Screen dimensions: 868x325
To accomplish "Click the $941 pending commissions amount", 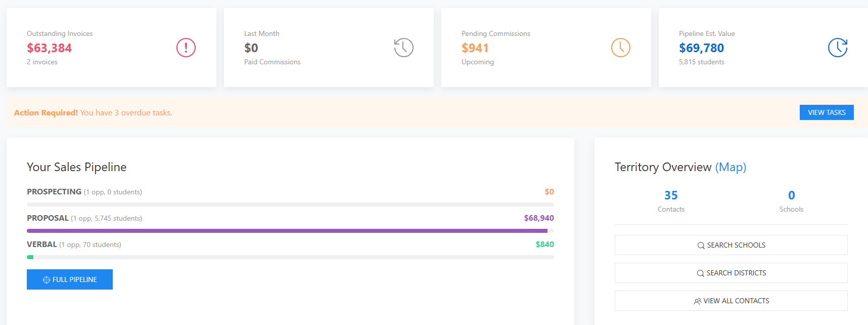I will 475,48.
